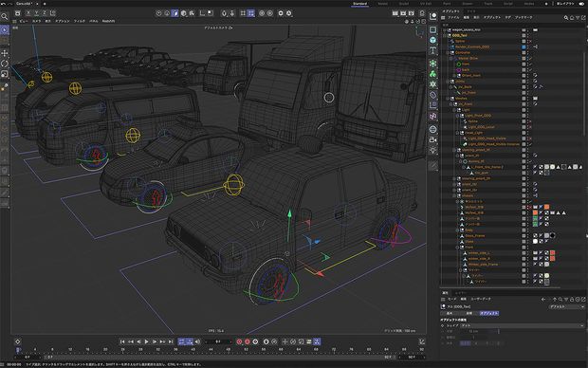The width and height of the screenshot is (588, 368).
Task: Click blue layer square of Render_Controls row
Action: pos(524,46)
